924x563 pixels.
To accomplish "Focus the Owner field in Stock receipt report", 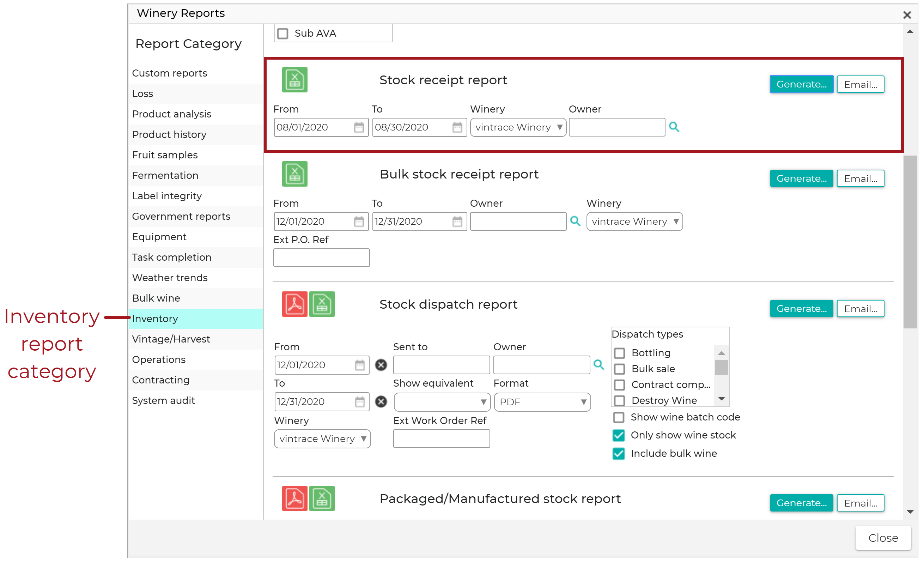I will (617, 127).
